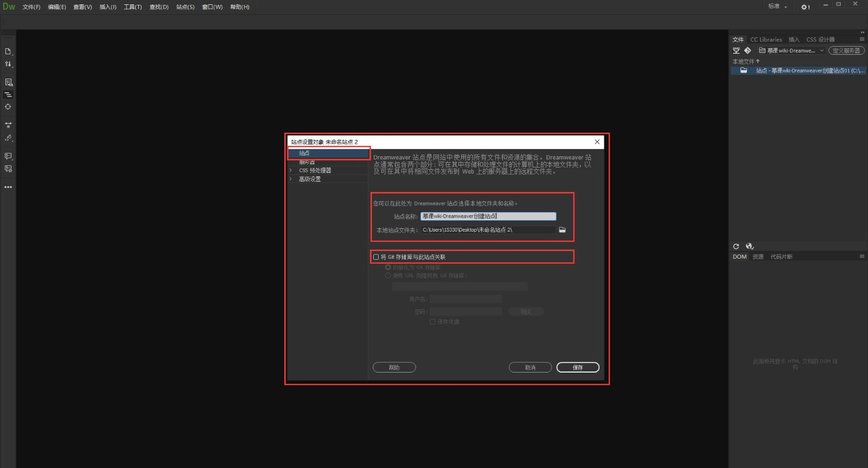Screen dimensions: 868x468
Task: Click the File Management arrows icon
Action: click(x=8, y=64)
